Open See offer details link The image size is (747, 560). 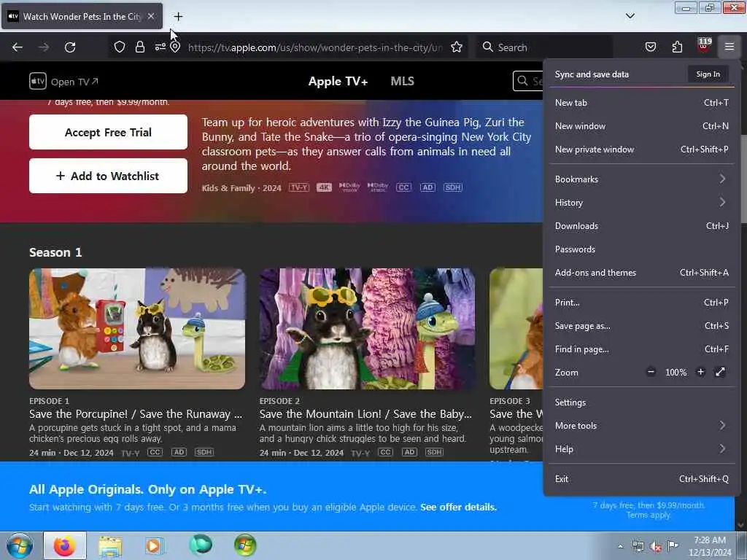458,507
